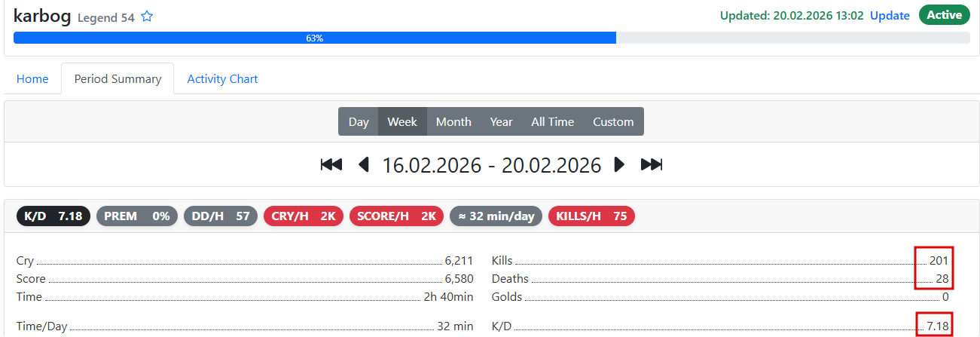
Task: Switch to Year period
Action: (x=501, y=121)
